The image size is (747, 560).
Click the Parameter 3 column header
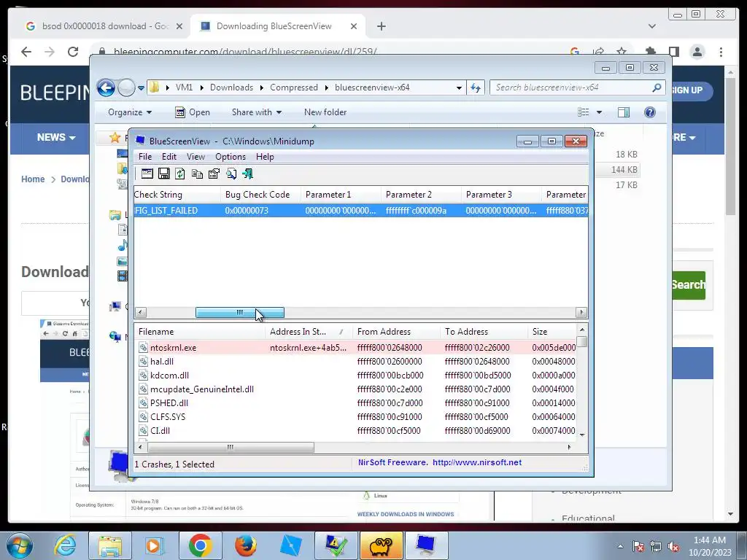[501, 194]
